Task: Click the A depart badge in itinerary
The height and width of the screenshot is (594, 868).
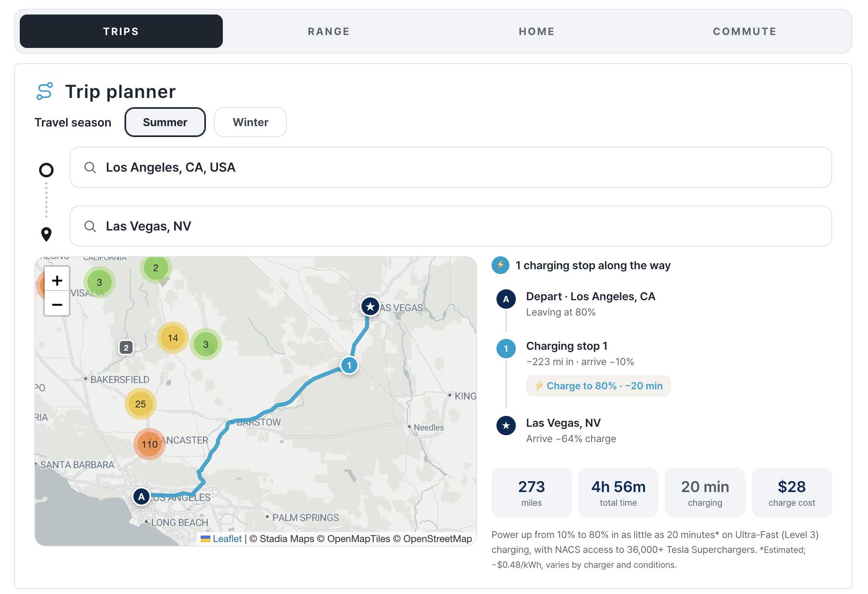Action: (506, 299)
